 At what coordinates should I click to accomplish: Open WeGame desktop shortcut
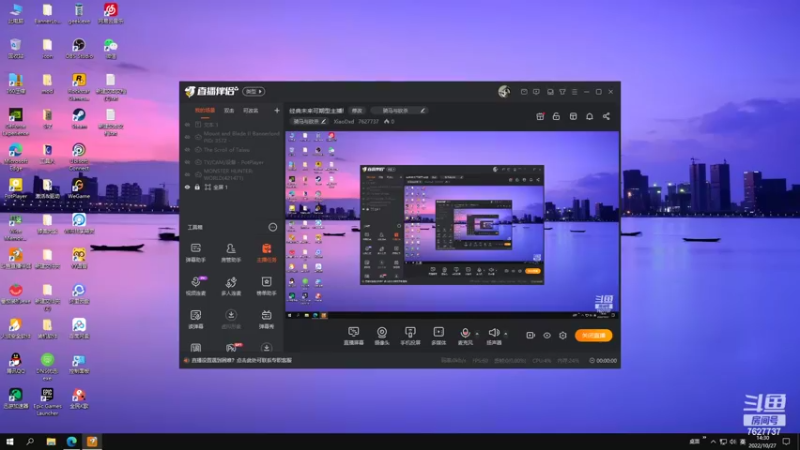[79, 188]
